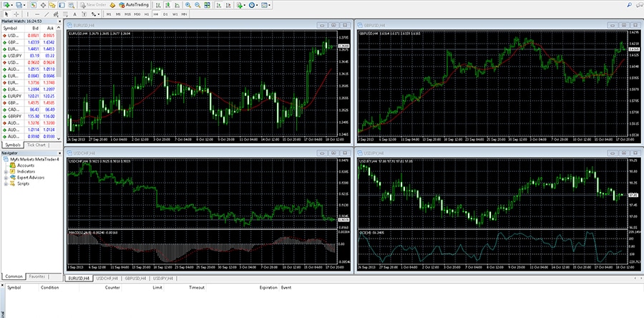Choose the trendline drawing tool
This screenshot has width=644, height=318.
pos(47,14)
